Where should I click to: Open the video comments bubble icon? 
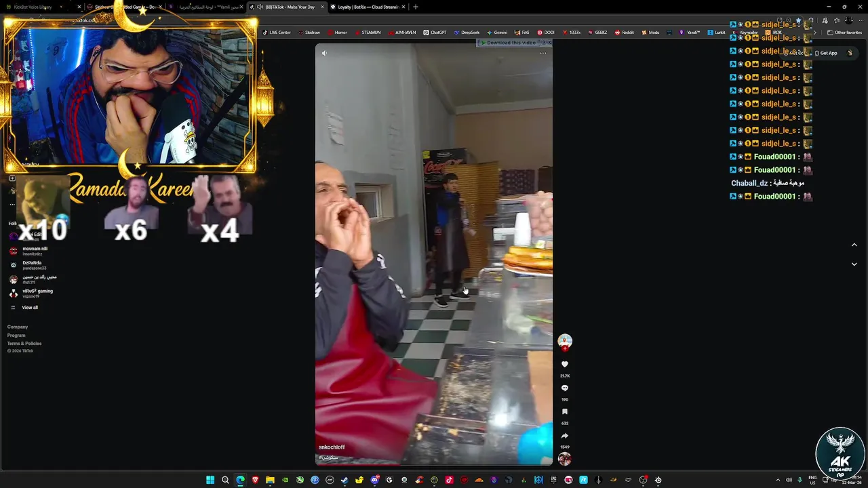(564, 388)
